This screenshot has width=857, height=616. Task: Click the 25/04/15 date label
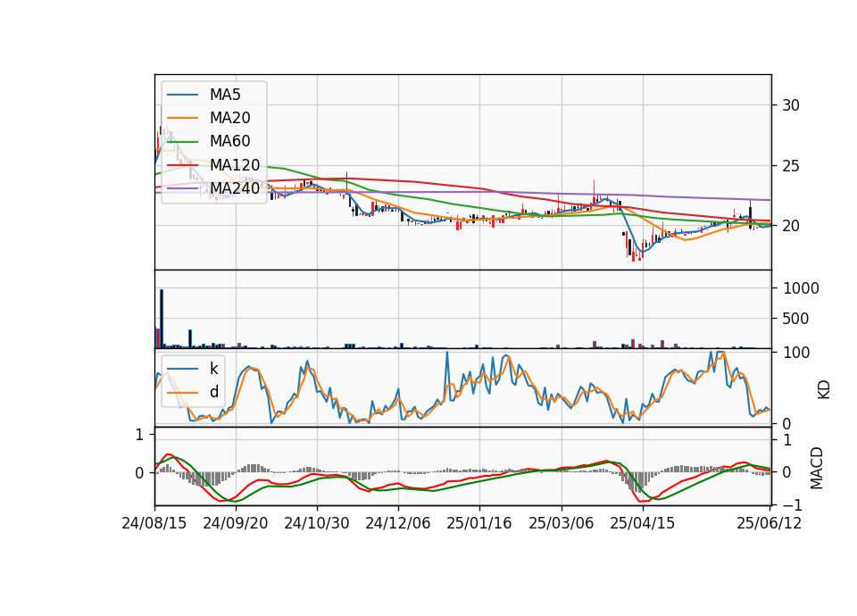pos(642,523)
